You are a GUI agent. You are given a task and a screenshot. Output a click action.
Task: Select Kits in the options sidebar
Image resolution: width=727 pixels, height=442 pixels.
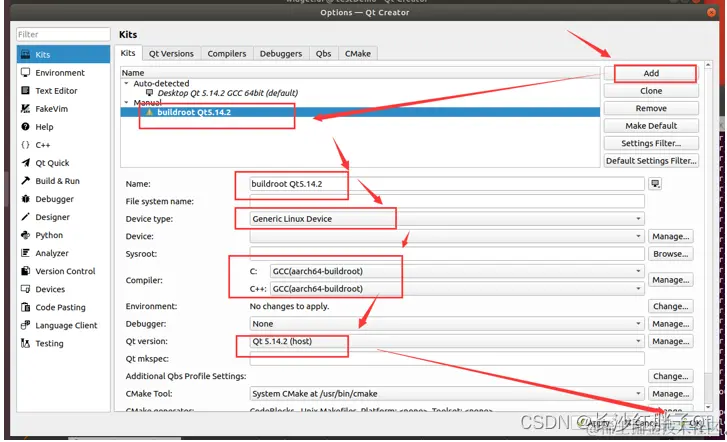click(64, 54)
